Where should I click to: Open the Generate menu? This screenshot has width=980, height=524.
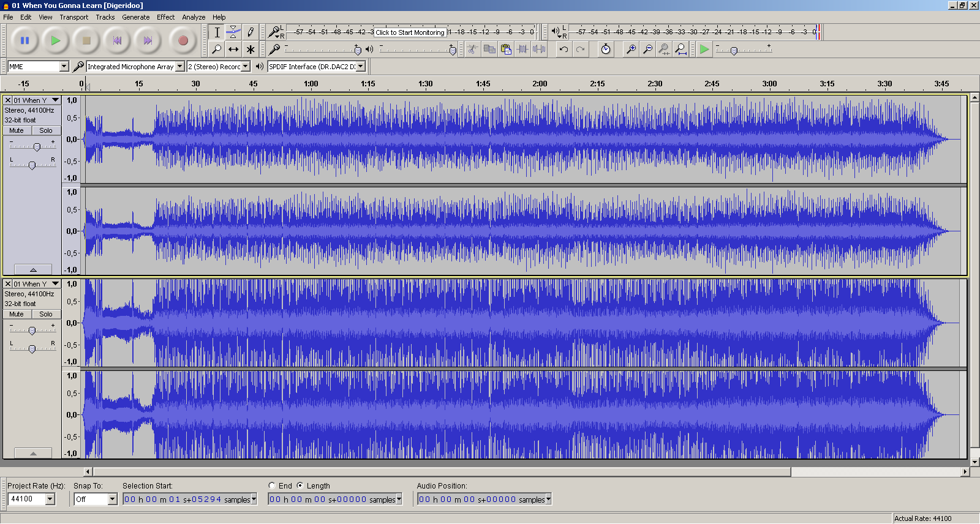(x=136, y=17)
